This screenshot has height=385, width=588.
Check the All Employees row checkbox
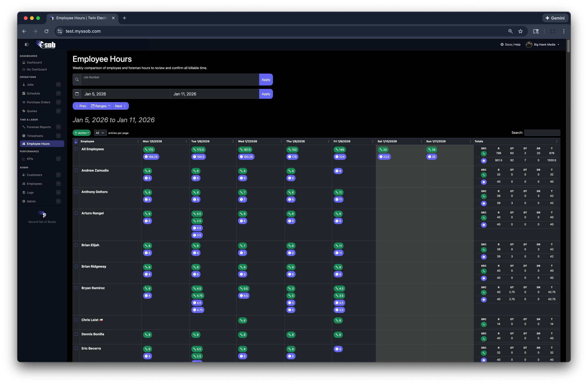click(76, 149)
